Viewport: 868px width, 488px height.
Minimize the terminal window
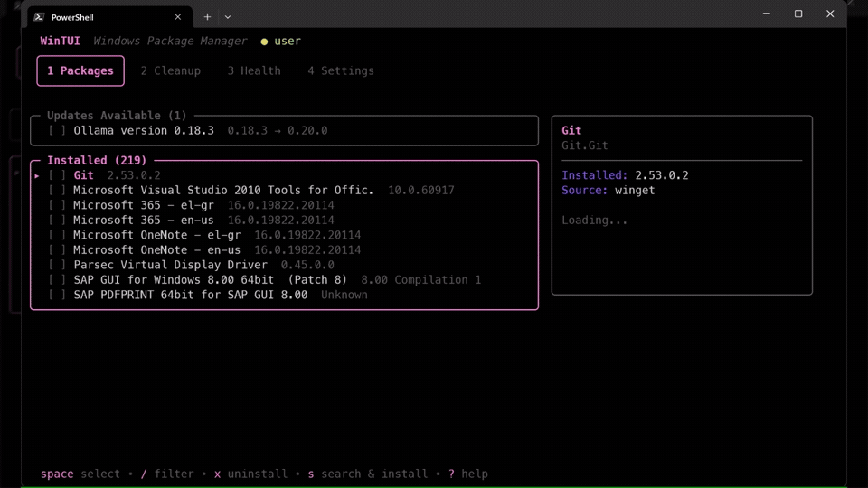(766, 14)
